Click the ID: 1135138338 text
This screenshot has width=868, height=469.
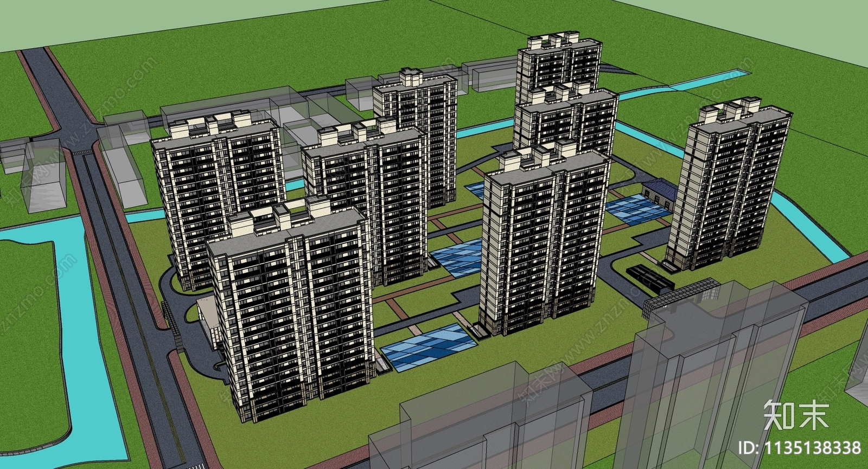(x=800, y=448)
